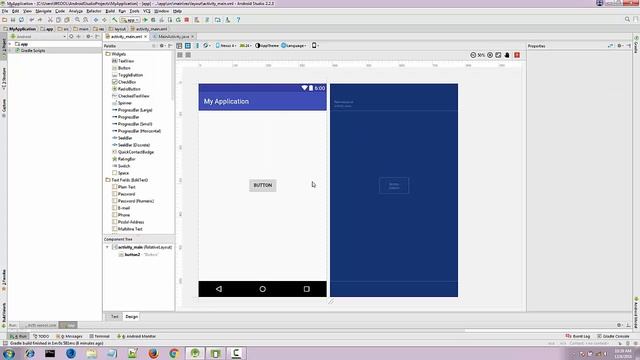Switch to the MainActivity.java tab
The width and height of the screenshot is (640, 360).
[x=173, y=36]
